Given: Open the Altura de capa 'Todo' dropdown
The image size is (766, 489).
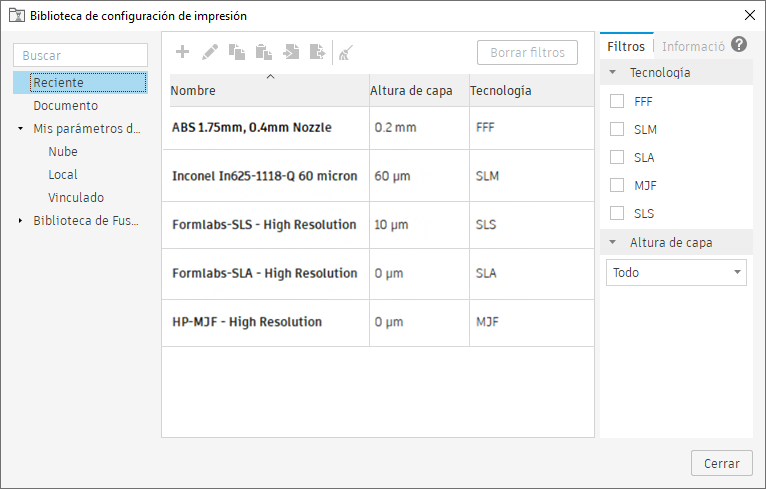Looking at the screenshot, I should pyautogui.click(x=676, y=272).
